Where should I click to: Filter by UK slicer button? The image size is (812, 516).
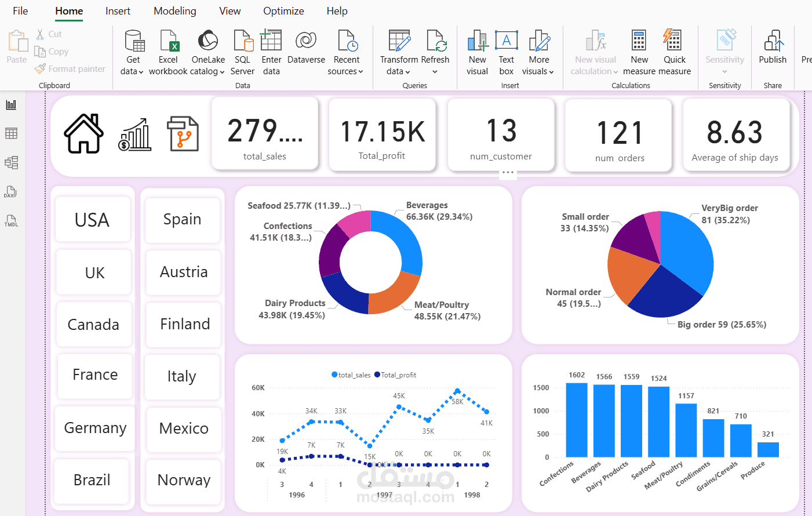point(94,272)
